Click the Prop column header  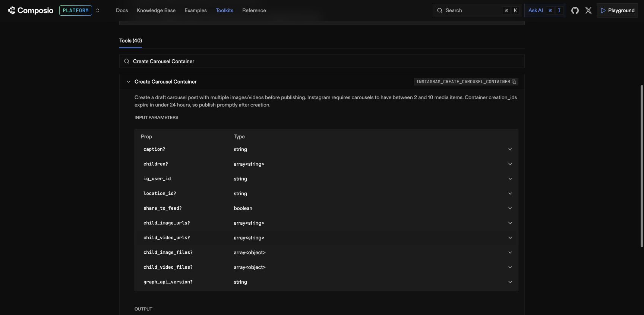pos(146,137)
